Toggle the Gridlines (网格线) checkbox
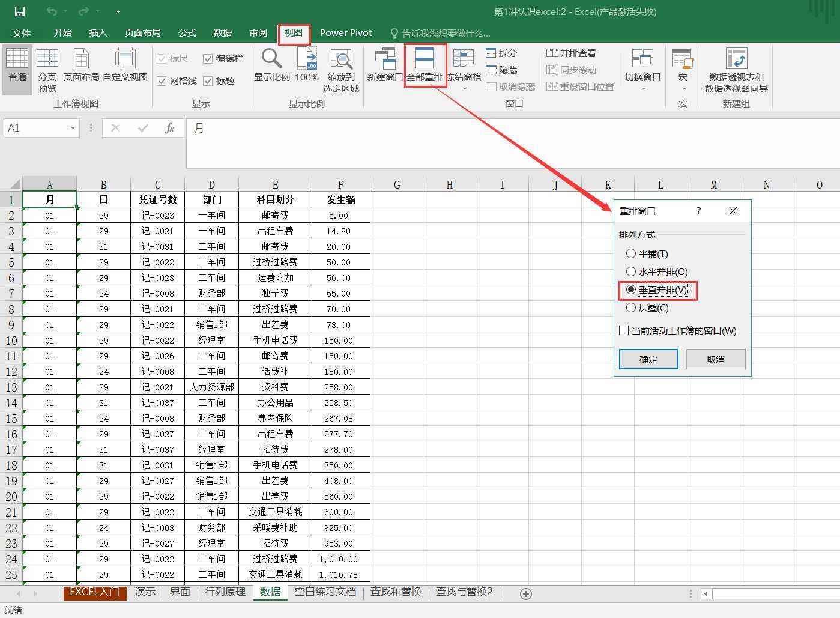This screenshot has width=840, height=618. (162, 80)
